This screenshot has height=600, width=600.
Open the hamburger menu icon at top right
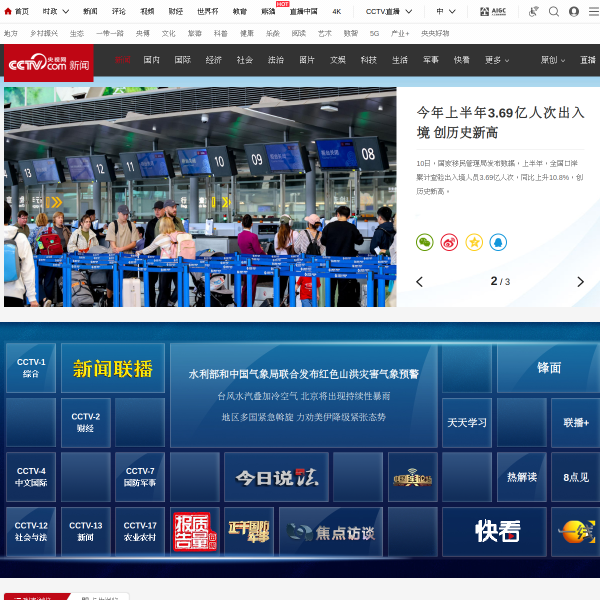[594, 11]
